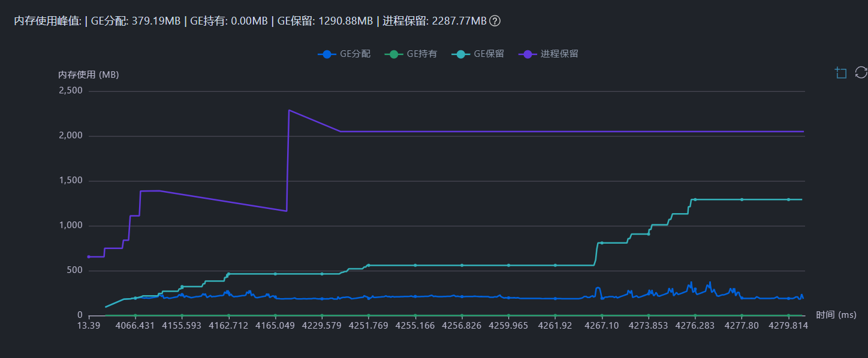The height and width of the screenshot is (358, 868).
Task: Click the 2,000 y-axis label
Action: click(70, 136)
